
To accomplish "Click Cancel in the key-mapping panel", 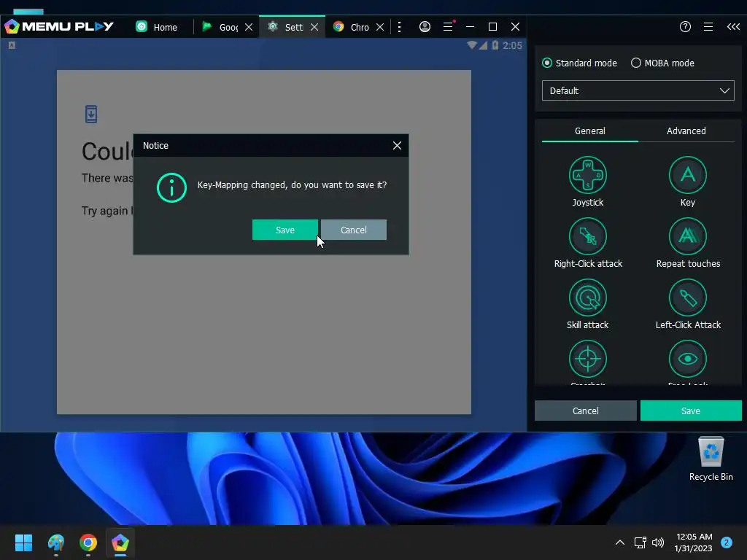I will coord(586,411).
